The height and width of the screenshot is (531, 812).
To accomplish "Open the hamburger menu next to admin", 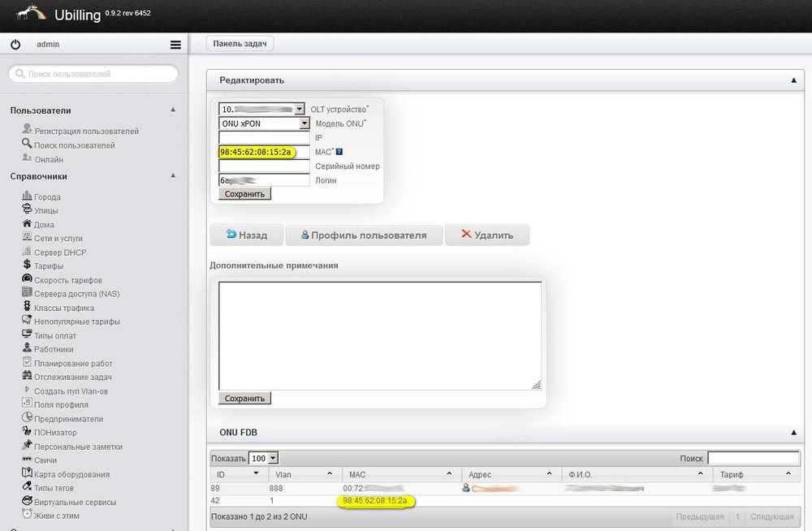I will click(x=175, y=45).
